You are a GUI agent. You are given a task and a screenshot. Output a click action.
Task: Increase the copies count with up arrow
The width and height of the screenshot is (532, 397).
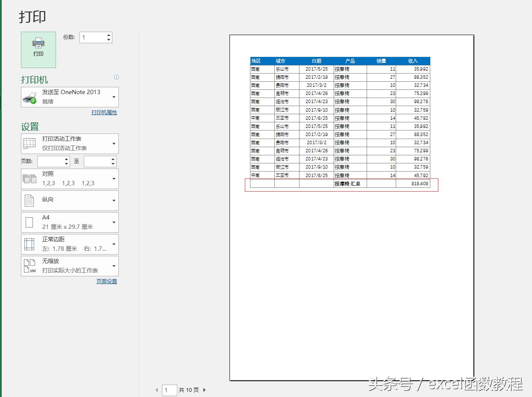tap(109, 35)
